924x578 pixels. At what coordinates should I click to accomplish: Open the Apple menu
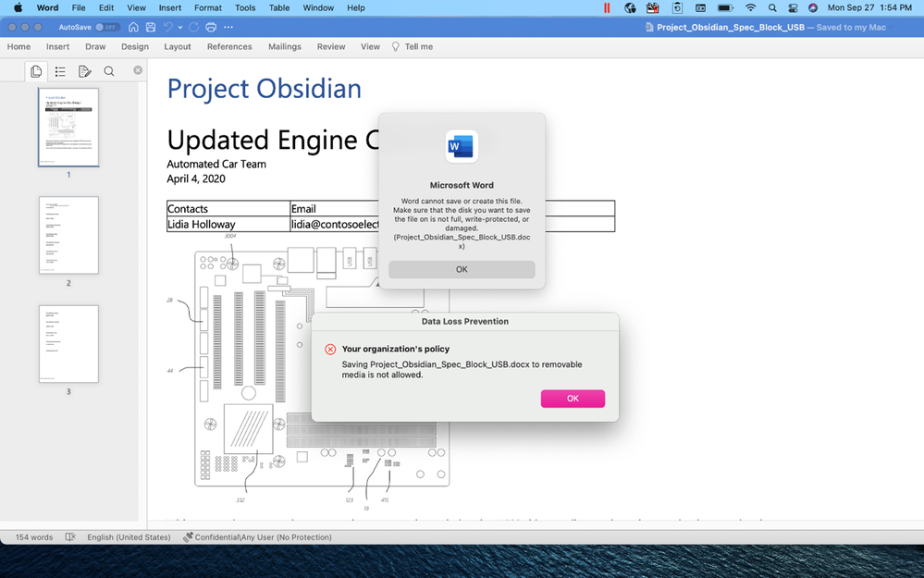[x=18, y=7]
